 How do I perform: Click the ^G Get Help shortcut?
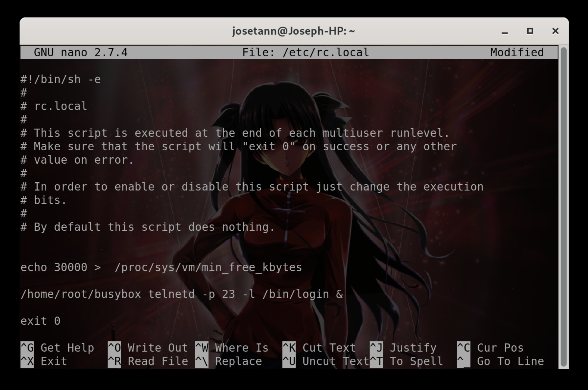[x=57, y=348]
